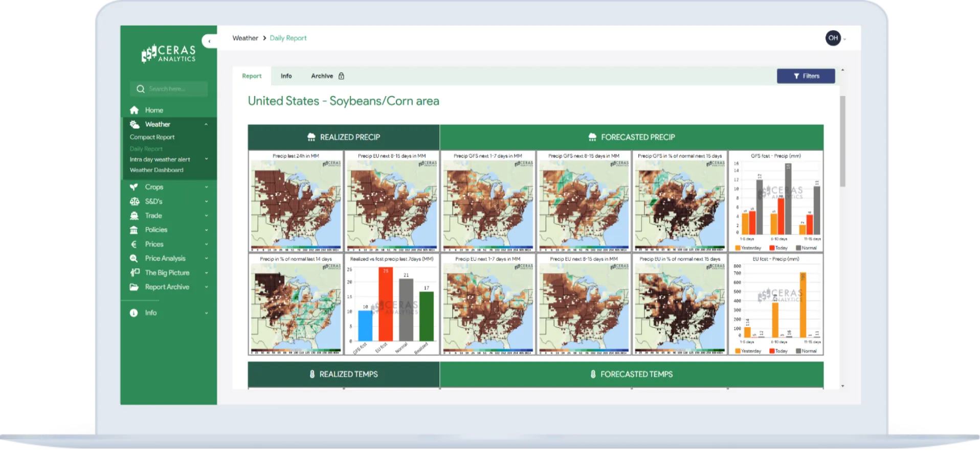Click the Ceras Analytics logo
This screenshot has width=980, height=459.
click(x=168, y=53)
